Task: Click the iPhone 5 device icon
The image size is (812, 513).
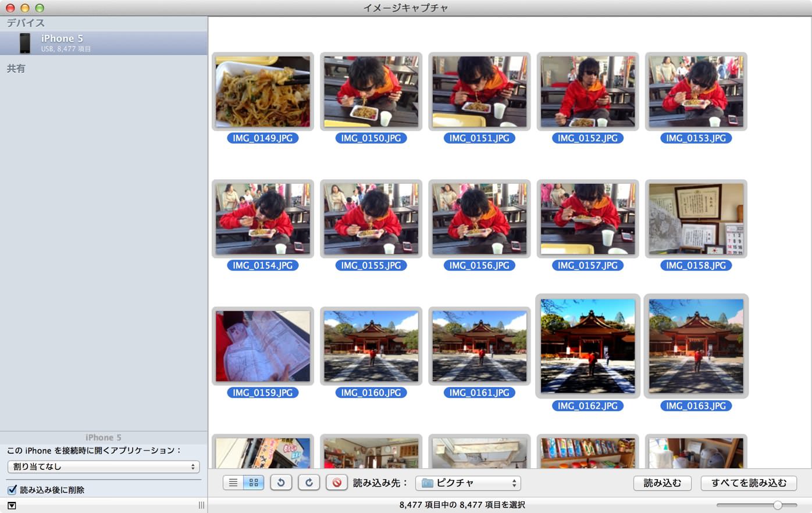Action: point(24,43)
